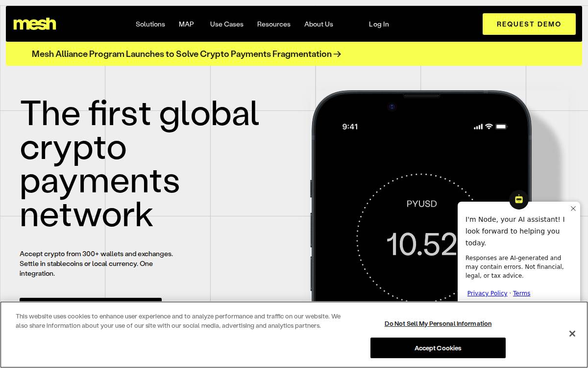Click the mesh logo
Viewport: 588px width, 368px height.
click(x=35, y=24)
